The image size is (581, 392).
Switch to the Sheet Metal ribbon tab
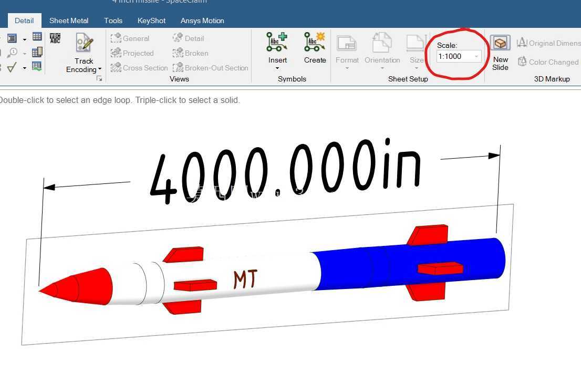pos(69,20)
